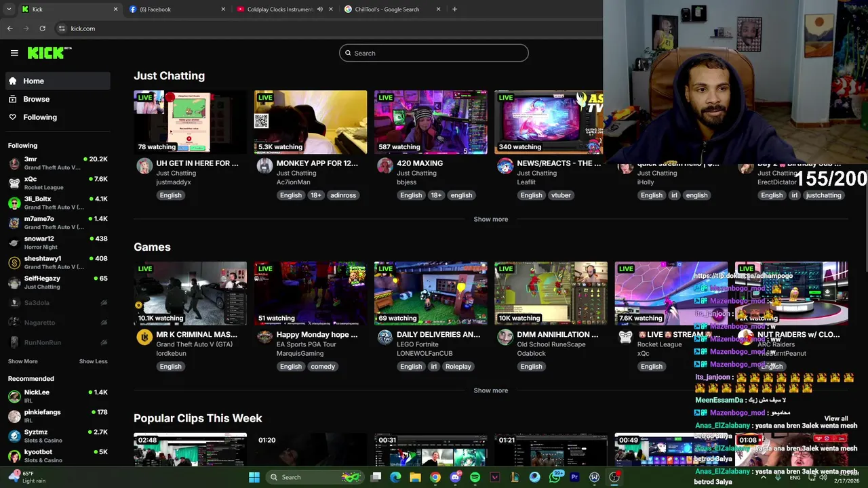Mute the Coldplay tab audio icon

[x=320, y=9]
